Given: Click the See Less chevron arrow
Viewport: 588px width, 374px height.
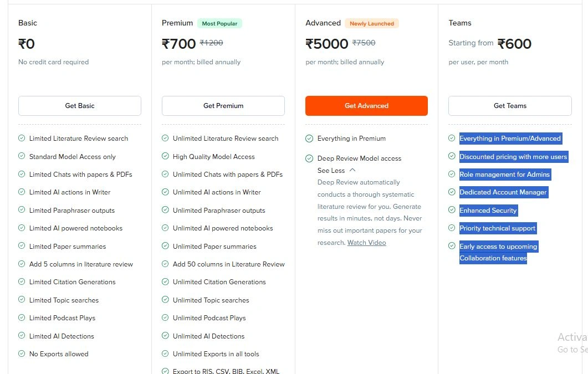Looking at the screenshot, I should pos(353,170).
